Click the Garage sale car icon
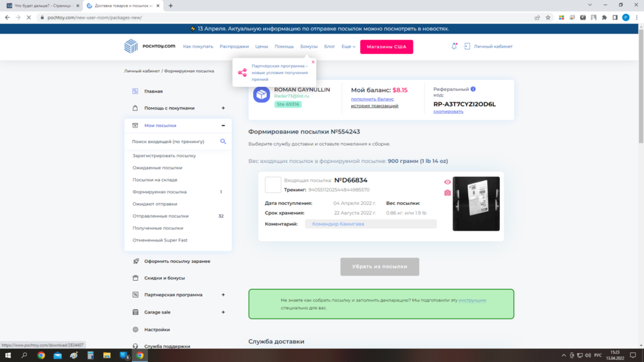Screen dimensions: 644x362 135,312
